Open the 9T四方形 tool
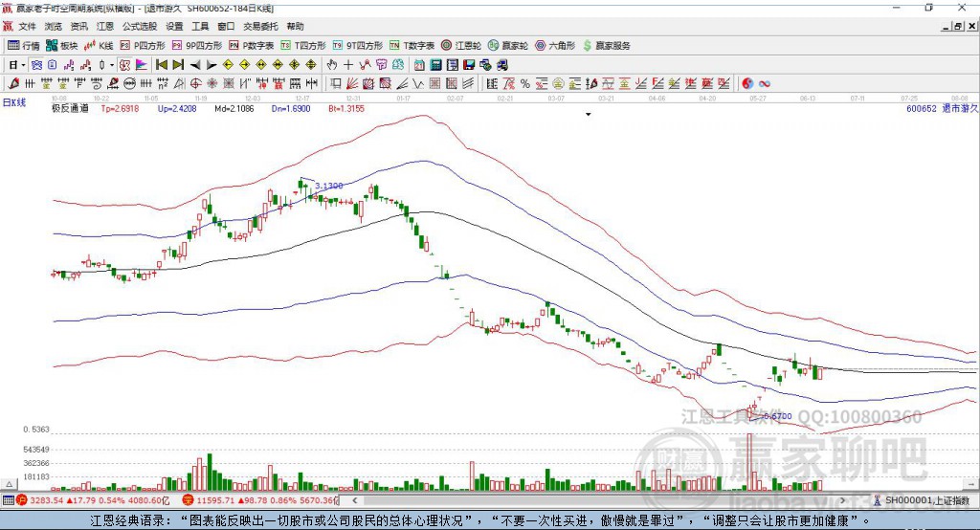The width and height of the screenshot is (980, 530). 357,46
